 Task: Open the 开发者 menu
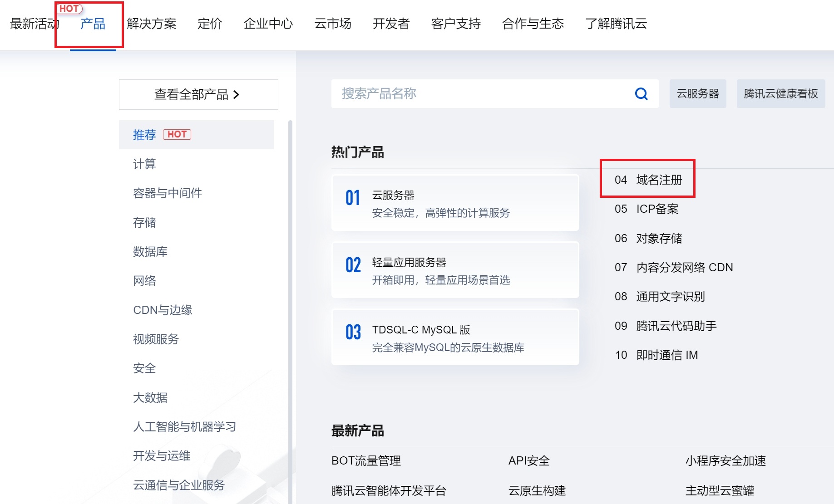click(391, 24)
